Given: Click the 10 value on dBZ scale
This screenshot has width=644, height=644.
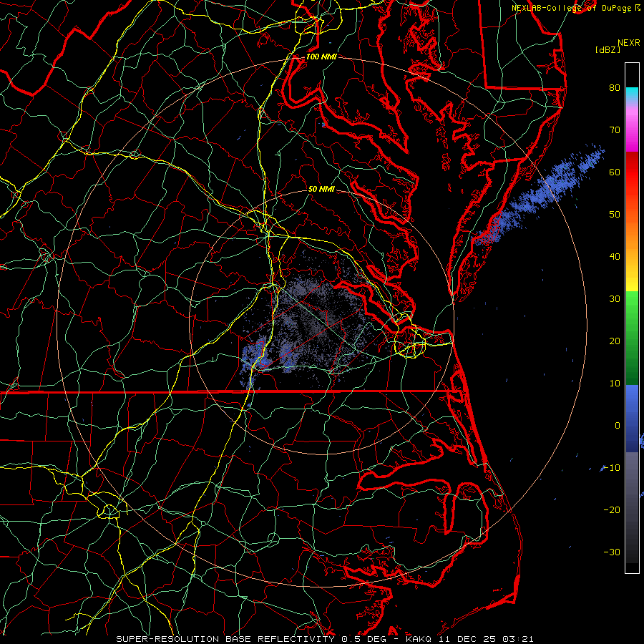Looking at the screenshot, I should tap(615, 384).
